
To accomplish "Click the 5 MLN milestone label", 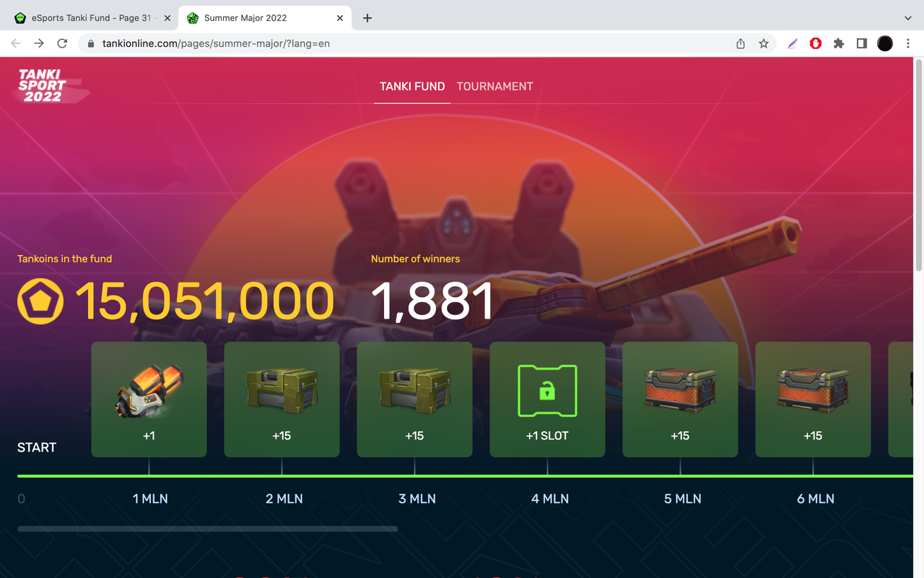I will click(x=683, y=499).
